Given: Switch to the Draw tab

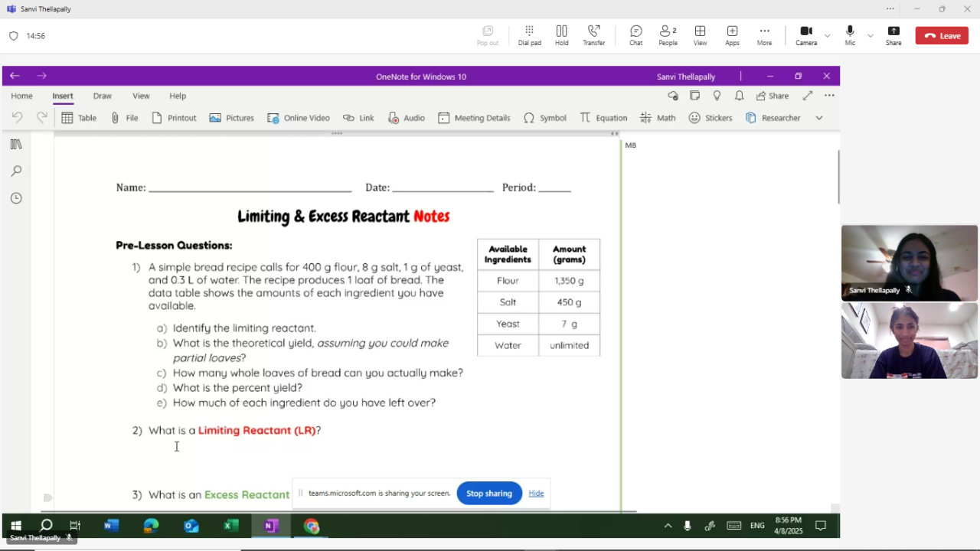Looking at the screenshot, I should click(102, 96).
